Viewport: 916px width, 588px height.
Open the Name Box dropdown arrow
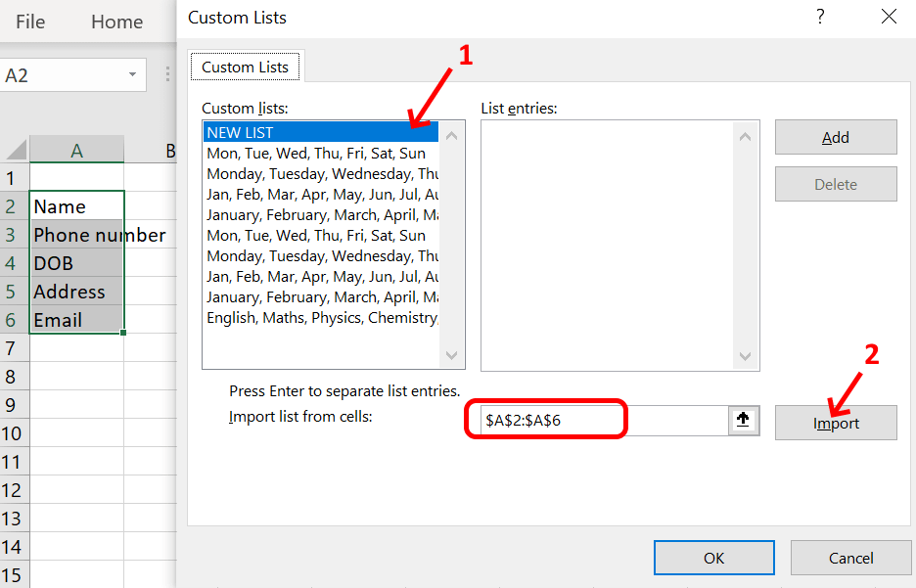tap(132, 75)
